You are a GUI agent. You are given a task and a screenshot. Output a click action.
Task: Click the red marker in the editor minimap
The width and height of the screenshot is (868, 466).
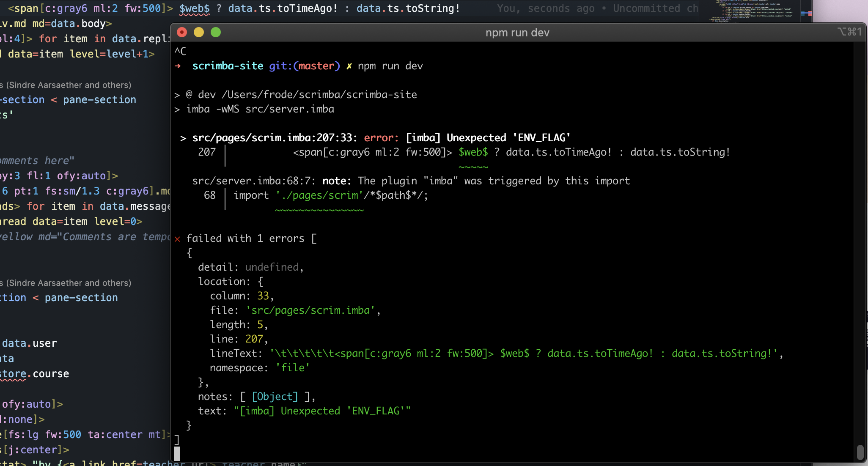tap(810, 14)
